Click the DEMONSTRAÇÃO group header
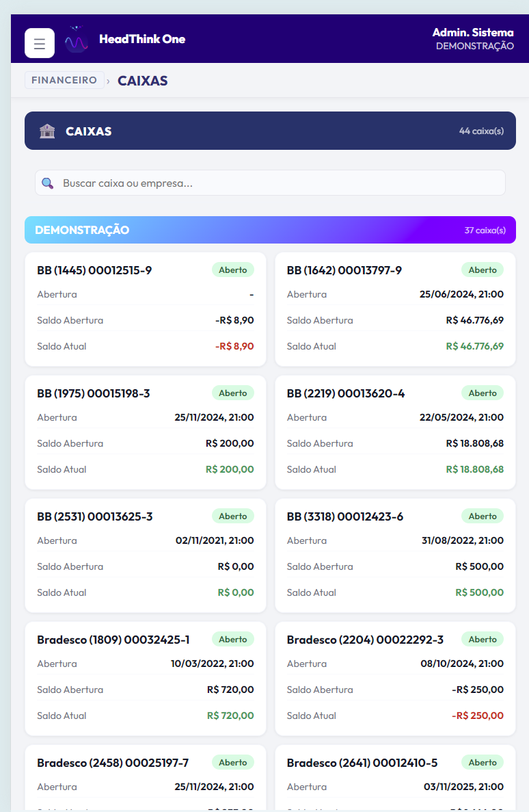Viewport: 529px width, 812px height. pos(270,230)
